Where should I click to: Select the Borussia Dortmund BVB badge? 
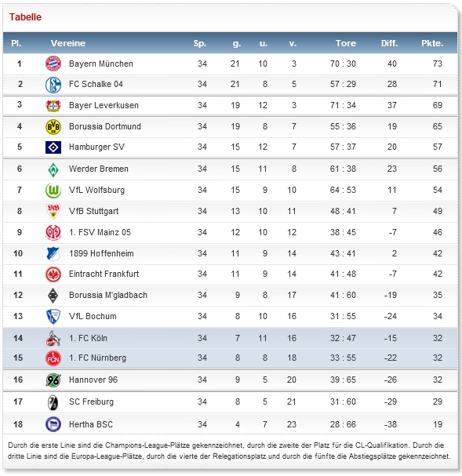click(x=53, y=126)
